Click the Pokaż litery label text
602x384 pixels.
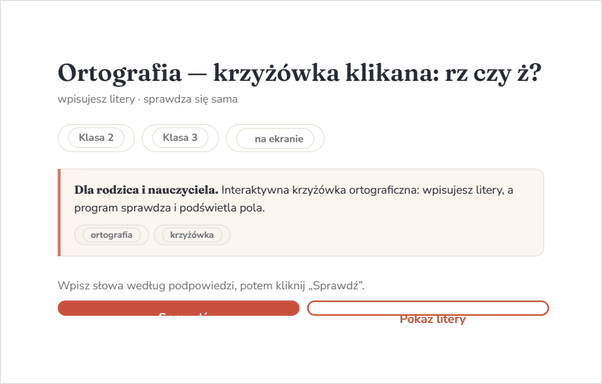tap(433, 319)
